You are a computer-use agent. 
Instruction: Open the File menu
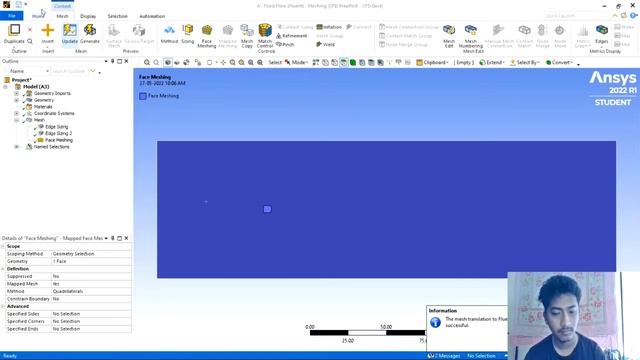(x=12, y=16)
